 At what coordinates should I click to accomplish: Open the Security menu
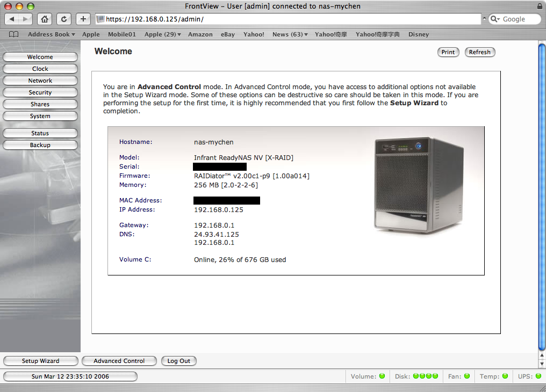click(40, 92)
